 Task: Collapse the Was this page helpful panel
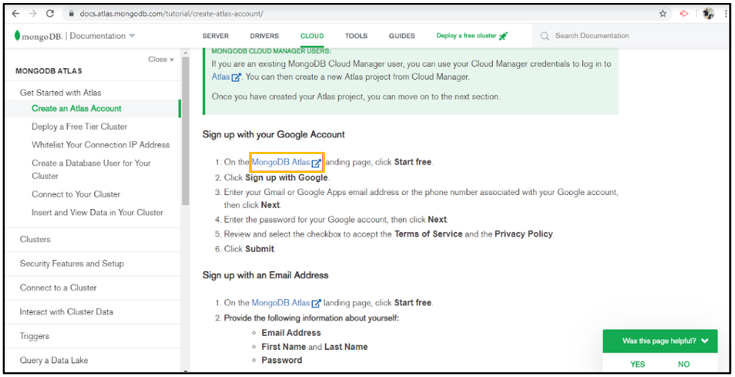point(705,341)
